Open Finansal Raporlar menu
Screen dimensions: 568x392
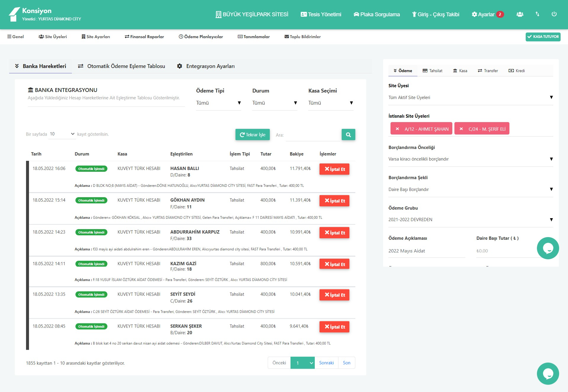[x=144, y=37]
